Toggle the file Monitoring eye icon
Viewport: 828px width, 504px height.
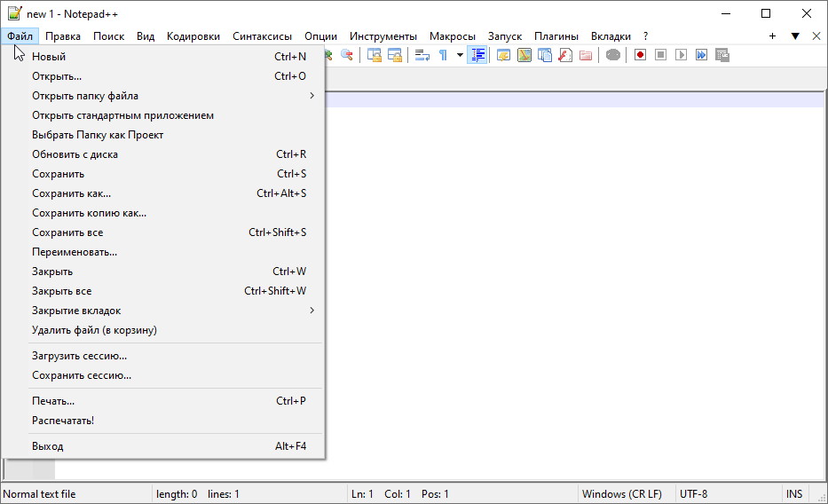pyautogui.click(x=613, y=55)
